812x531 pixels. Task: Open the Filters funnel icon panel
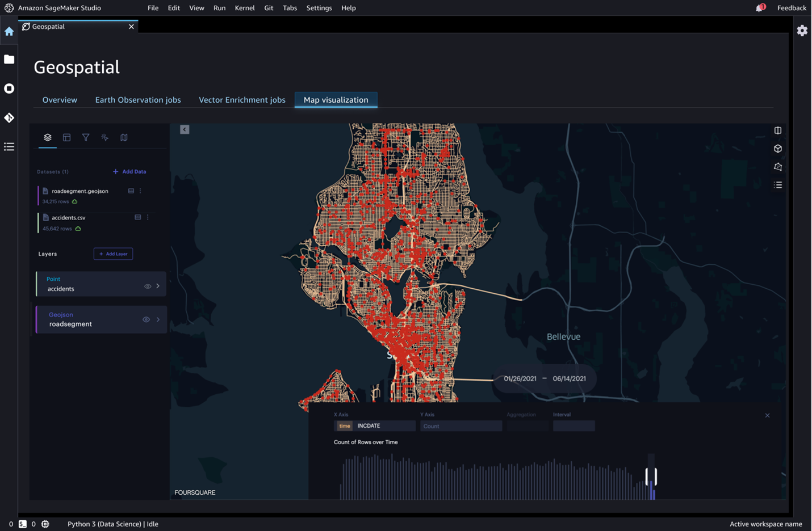(x=86, y=137)
